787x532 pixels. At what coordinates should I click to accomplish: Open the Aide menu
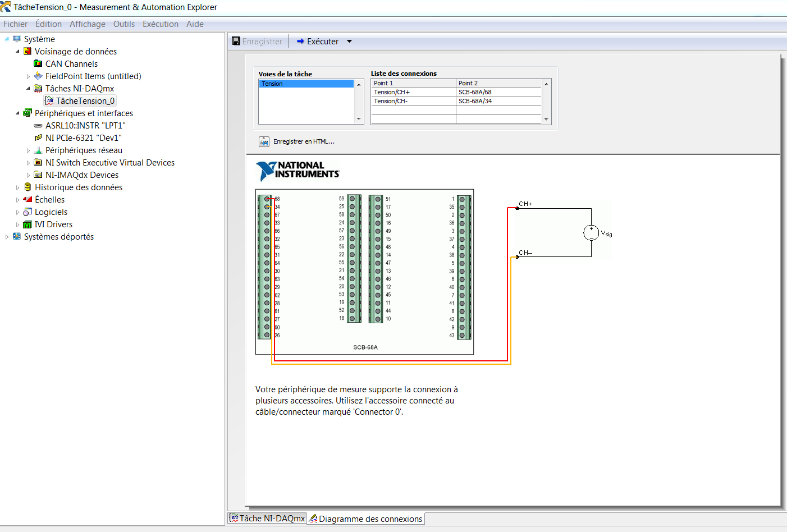pyautogui.click(x=195, y=24)
